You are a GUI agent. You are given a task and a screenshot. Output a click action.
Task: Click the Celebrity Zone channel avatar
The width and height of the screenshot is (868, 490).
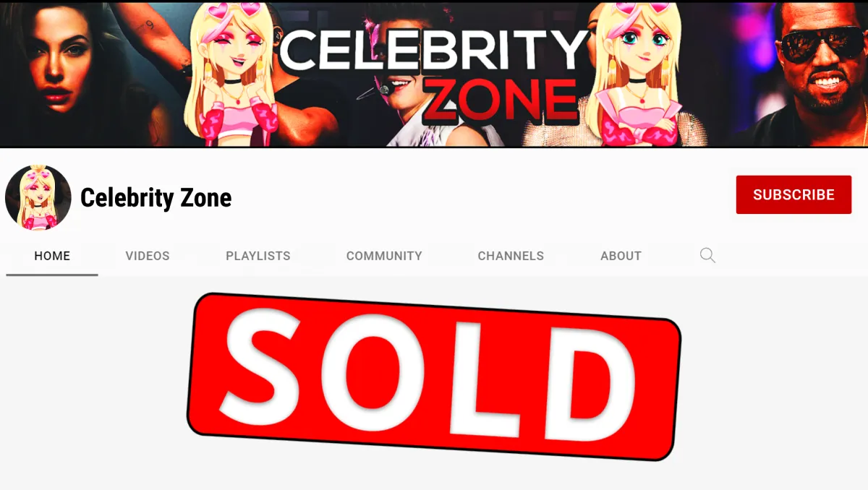[x=38, y=197]
